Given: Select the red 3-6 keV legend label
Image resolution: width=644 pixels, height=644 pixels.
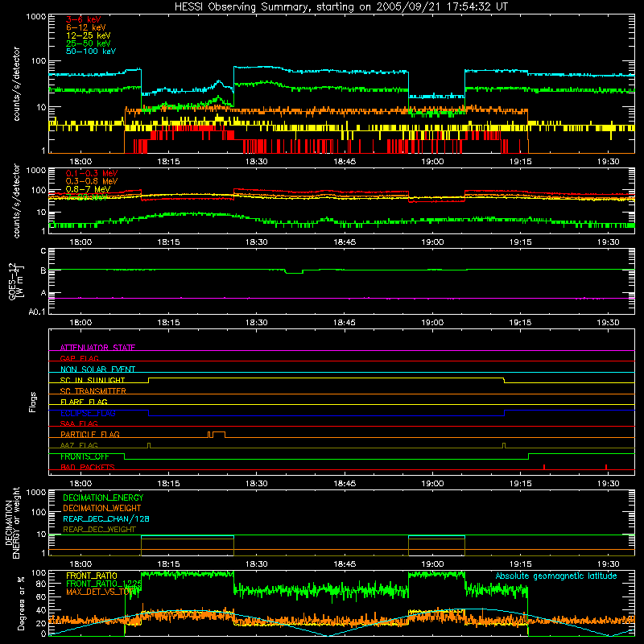Looking at the screenshot, I should pyautogui.click(x=84, y=19).
